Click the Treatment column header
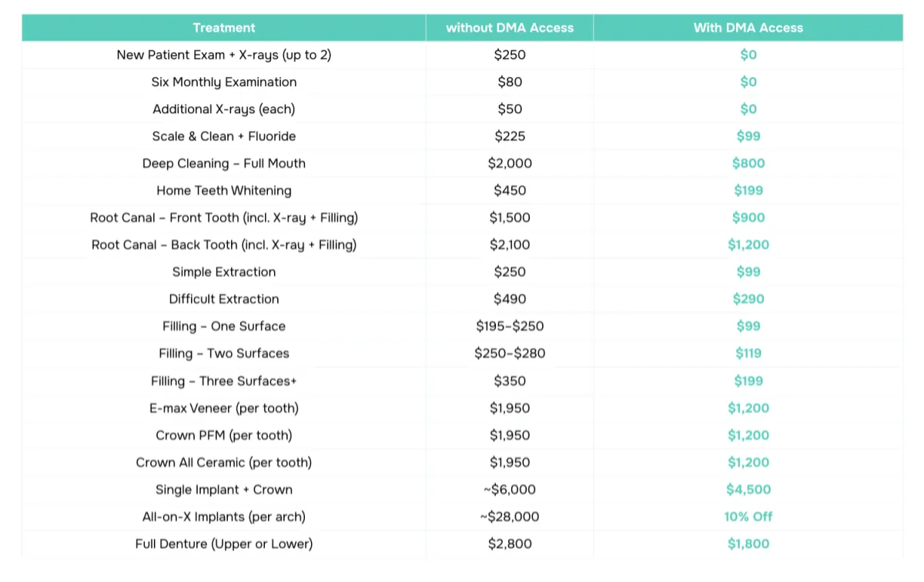Image resolution: width=924 pixels, height=582 pixels. (223, 28)
